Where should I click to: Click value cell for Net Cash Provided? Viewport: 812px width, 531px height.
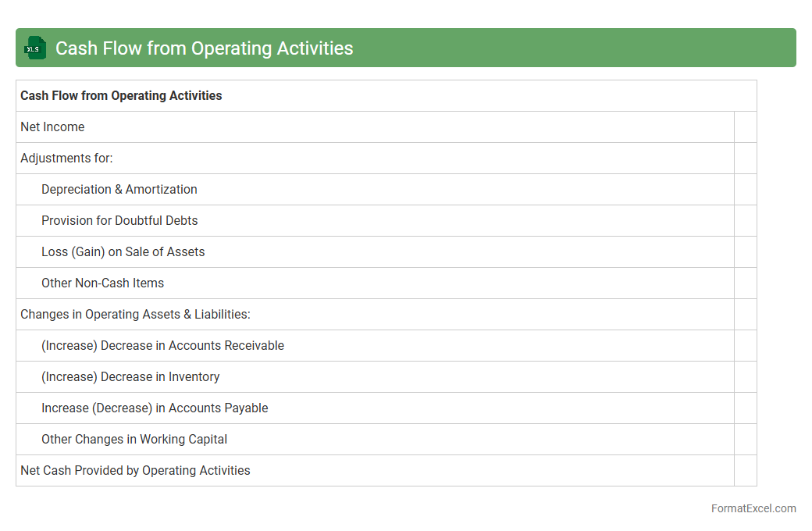coord(745,471)
